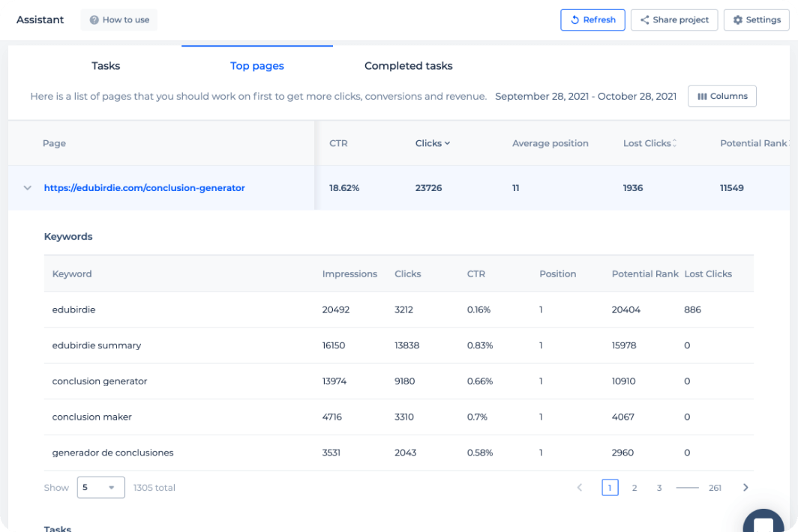Click the Lost Clicks header in Keywords table

708,273
